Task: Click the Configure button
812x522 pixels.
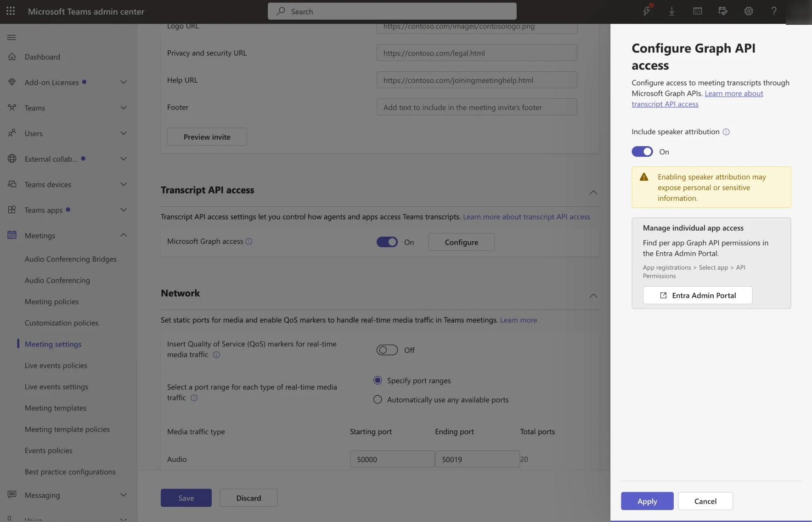Action: pos(461,242)
